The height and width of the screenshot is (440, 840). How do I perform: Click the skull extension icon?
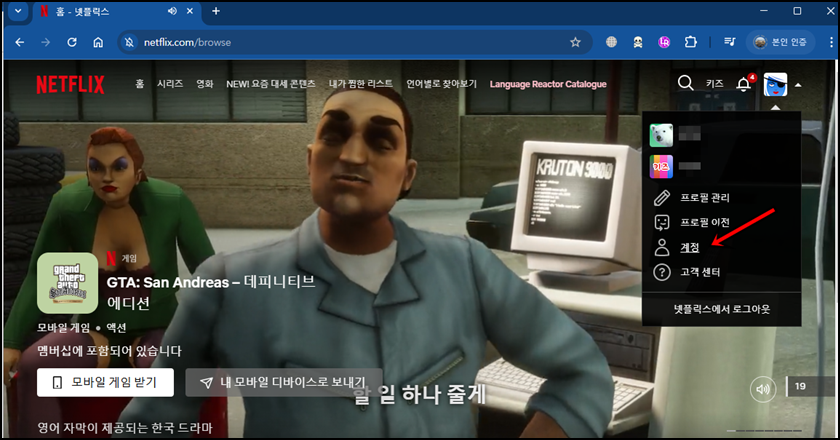click(638, 42)
